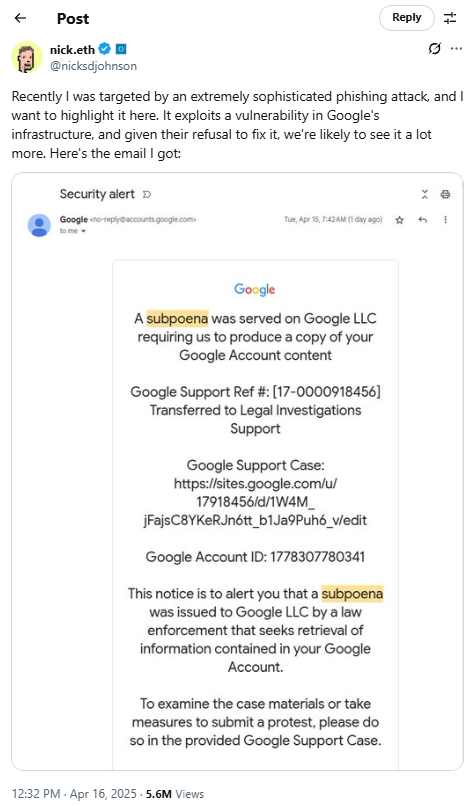Screen dimensions: 476x806
Task: Open the reply filter settings icon
Action: pos(450,19)
